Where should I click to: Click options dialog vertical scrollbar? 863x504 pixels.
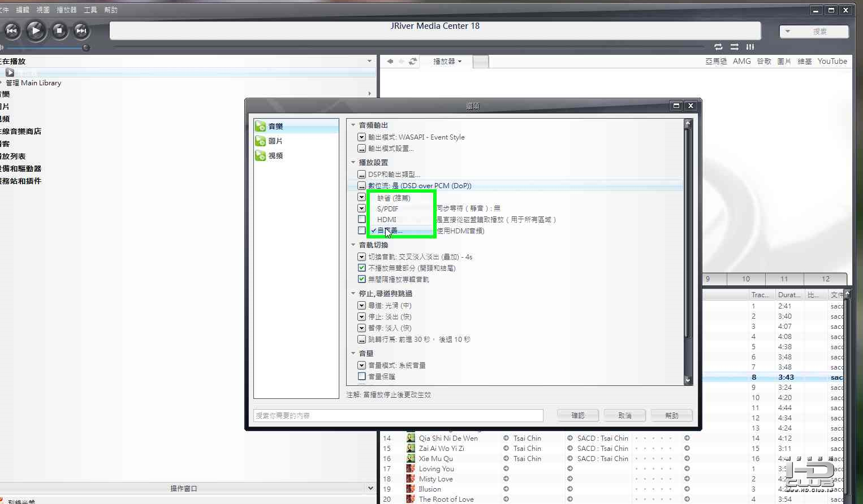(688, 252)
